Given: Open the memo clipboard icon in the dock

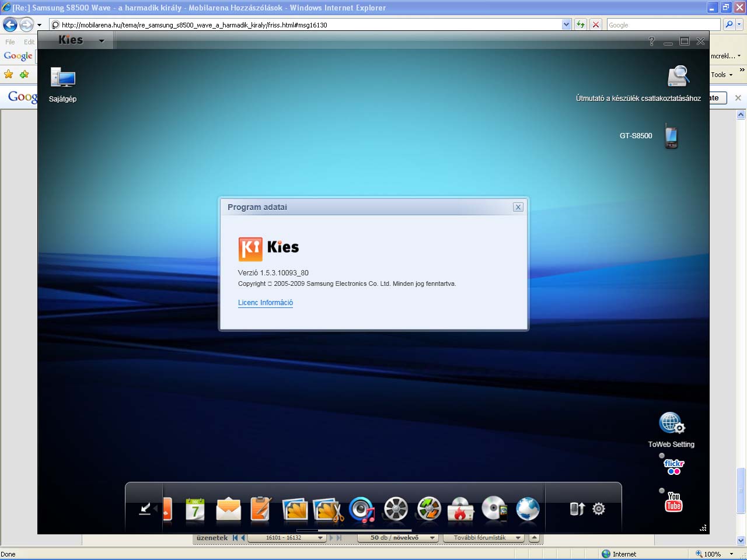Looking at the screenshot, I should 261,509.
